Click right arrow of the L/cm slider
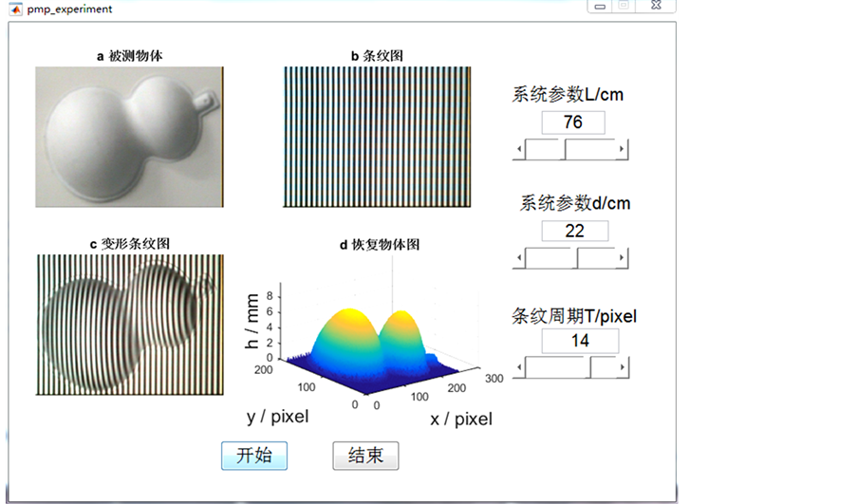 (x=622, y=149)
